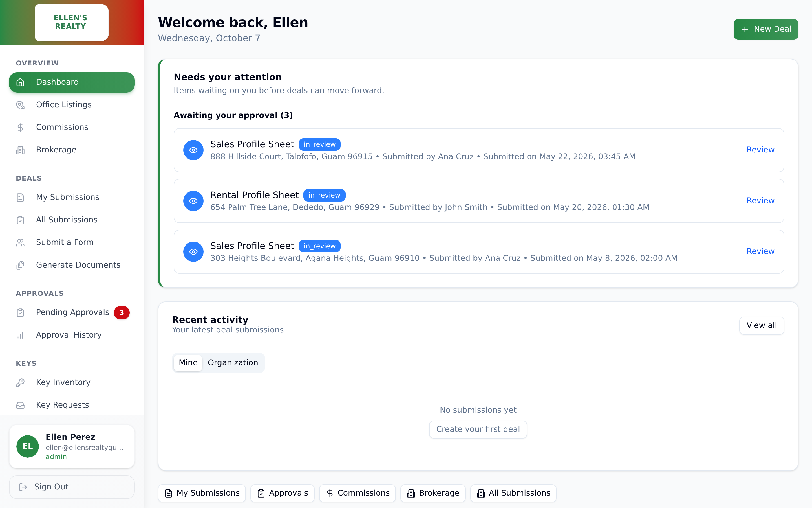Click the Key Inventory key icon
This screenshot has width=812, height=508.
tap(21, 382)
